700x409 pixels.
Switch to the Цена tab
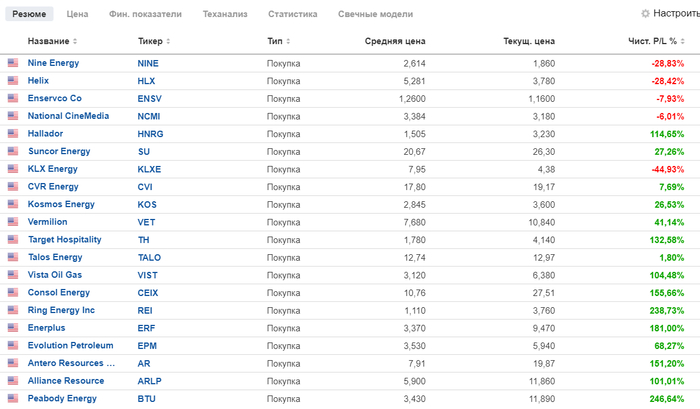point(77,15)
